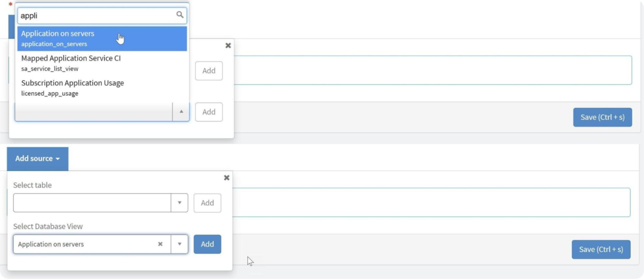Screen dimensions: 644x279
Task: Click the empty Select table combo box
Action: 92,203
